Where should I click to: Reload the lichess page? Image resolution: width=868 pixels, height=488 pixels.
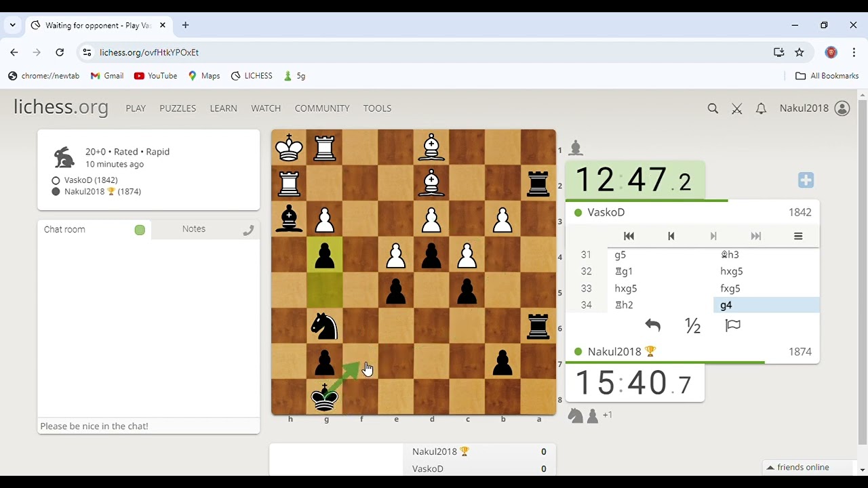[x=60, y=52]
